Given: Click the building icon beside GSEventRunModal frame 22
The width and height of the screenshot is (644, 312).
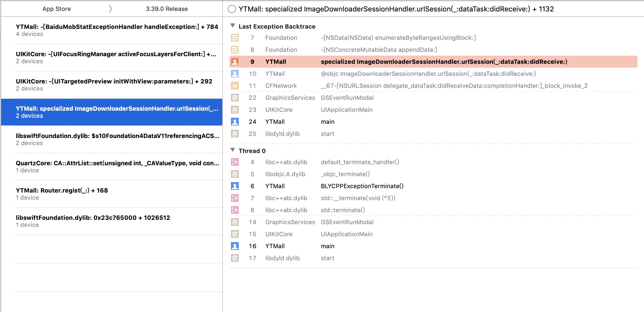Looking at the screenshot, I should coord(235,98).
